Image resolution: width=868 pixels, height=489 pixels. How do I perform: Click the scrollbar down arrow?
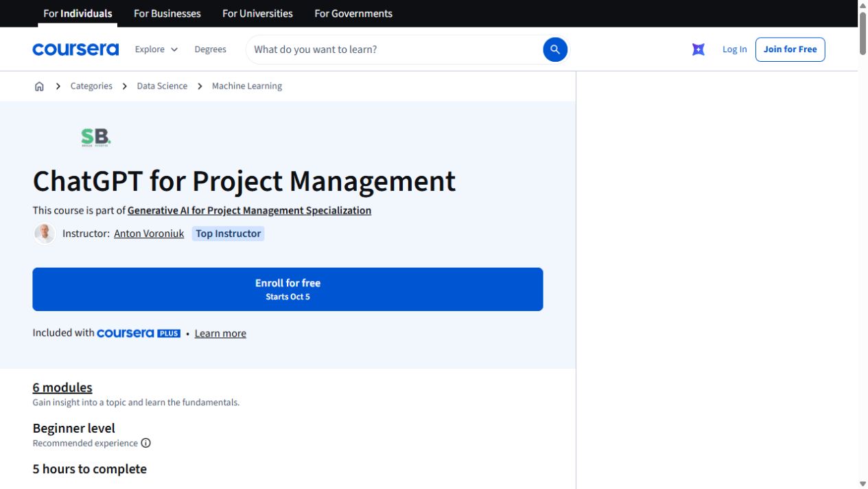(x=863, y=484)
